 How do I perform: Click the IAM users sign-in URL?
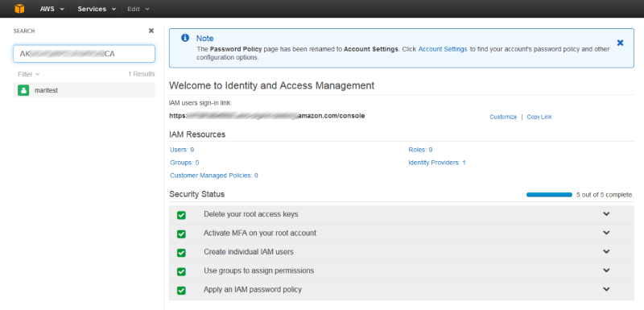267,116
